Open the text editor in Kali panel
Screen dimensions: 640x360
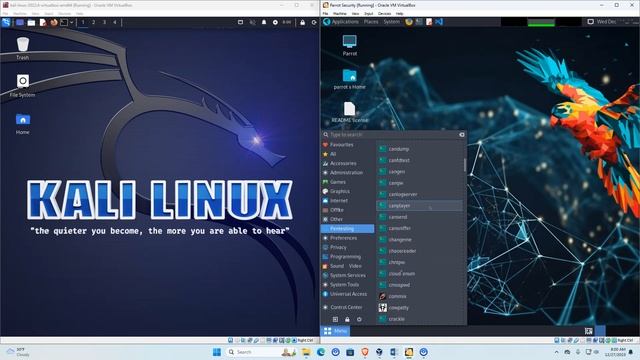[42, 22]
